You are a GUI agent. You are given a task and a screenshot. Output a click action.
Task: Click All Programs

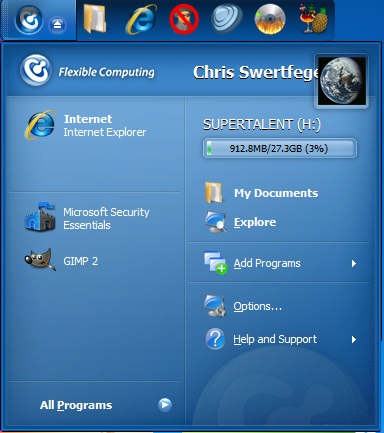(76, 405)
